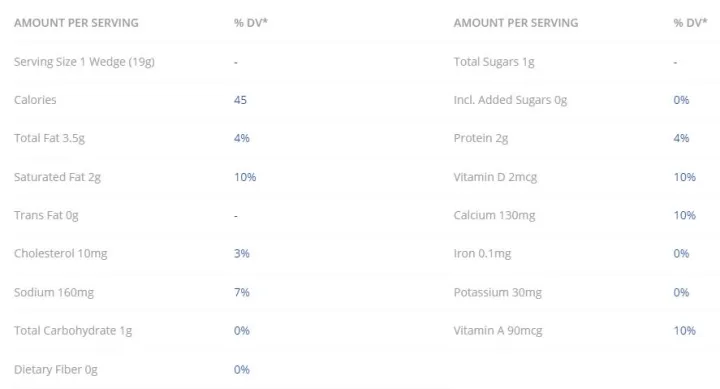Image resolution: width=720 pixels, height=389 pixels.
Task: Select the Calcium 130mg label
Action: tap(495, 215)
